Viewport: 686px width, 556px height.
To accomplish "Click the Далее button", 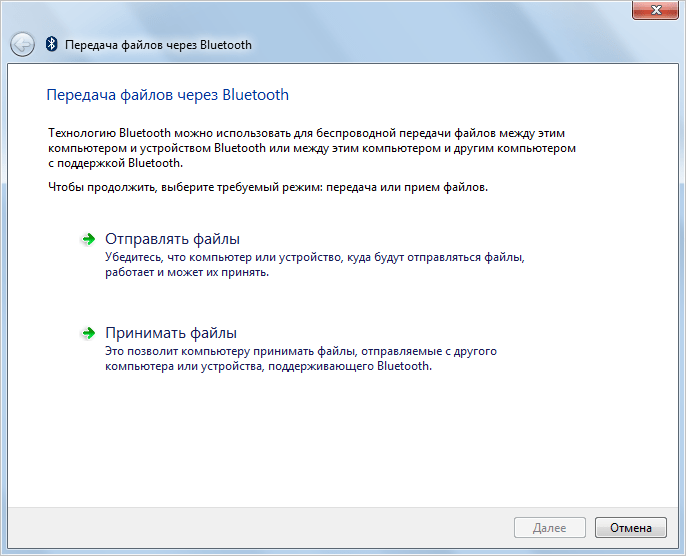I will [550, 528].
